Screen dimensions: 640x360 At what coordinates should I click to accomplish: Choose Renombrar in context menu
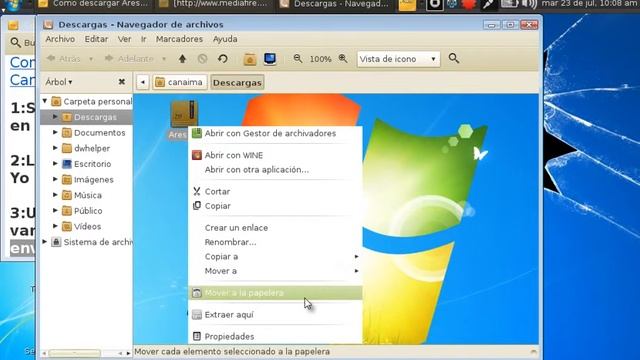point(275,242)
